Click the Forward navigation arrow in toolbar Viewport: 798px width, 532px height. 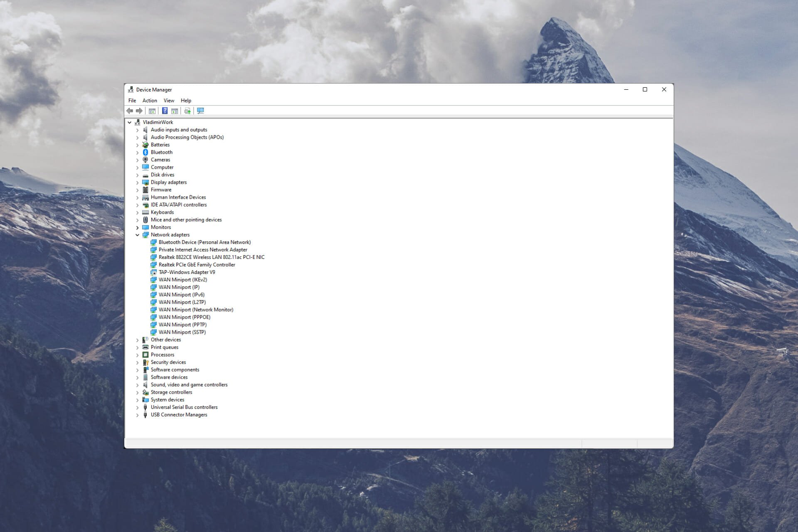click(138, 111)
